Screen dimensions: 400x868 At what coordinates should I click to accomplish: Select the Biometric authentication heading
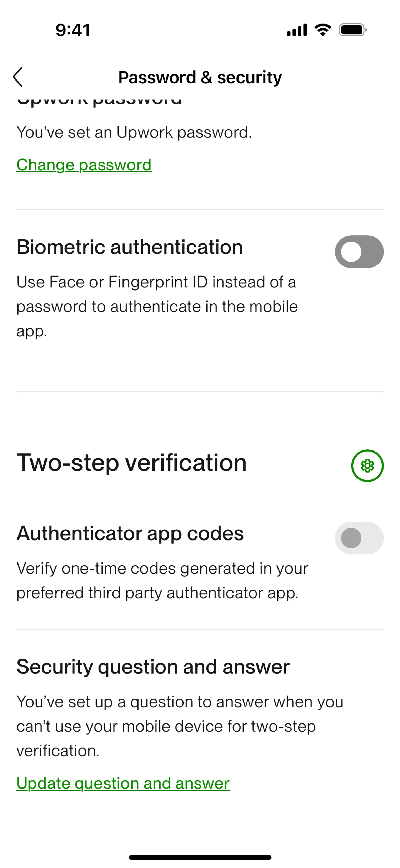[130, 247]
